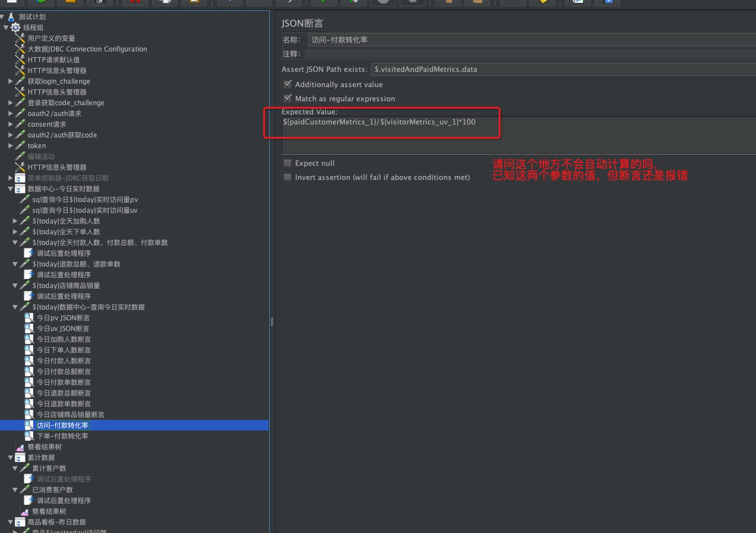The height and width of the screenshot is (533, 756).
Task: Uncheck Additionally assert value
Action: [x=288, y=84]
